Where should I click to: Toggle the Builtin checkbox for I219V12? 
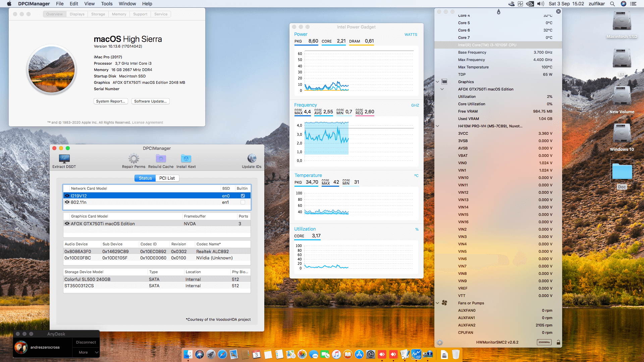click(x=243, y=196)
